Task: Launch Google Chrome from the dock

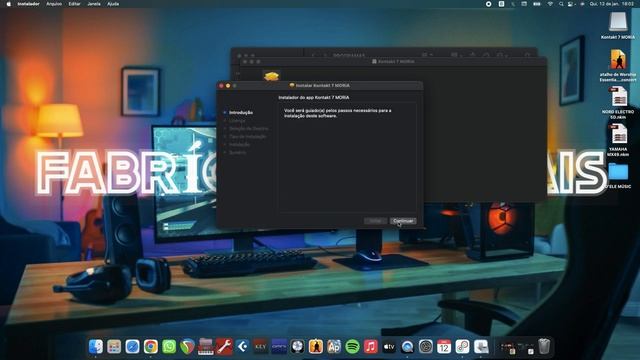Action: [151, 347]
